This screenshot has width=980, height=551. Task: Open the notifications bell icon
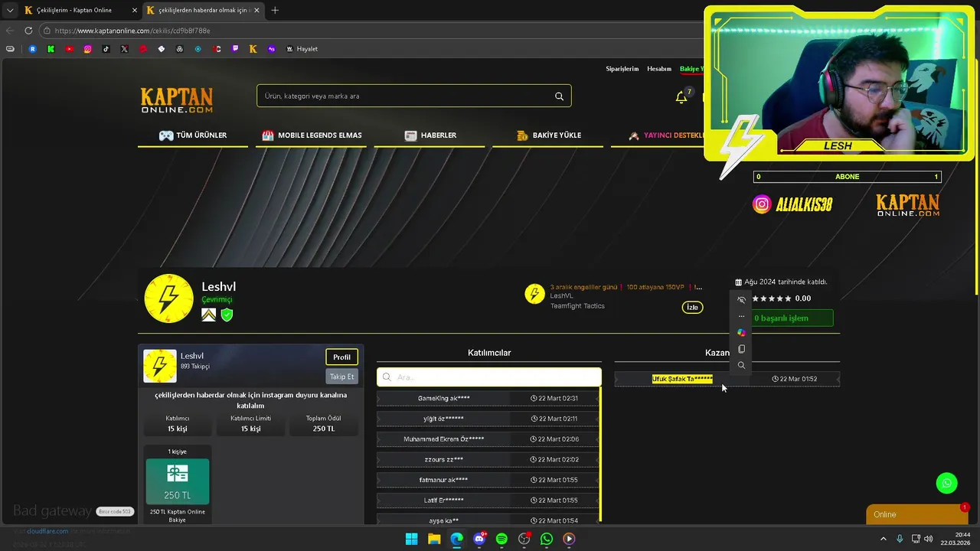(681, 97)
